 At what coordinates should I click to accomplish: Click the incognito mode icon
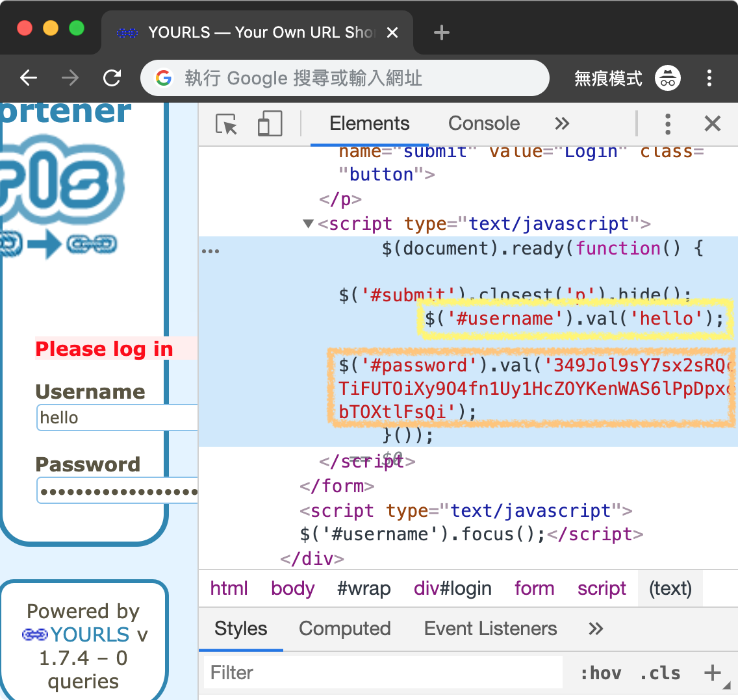[667, 78]
